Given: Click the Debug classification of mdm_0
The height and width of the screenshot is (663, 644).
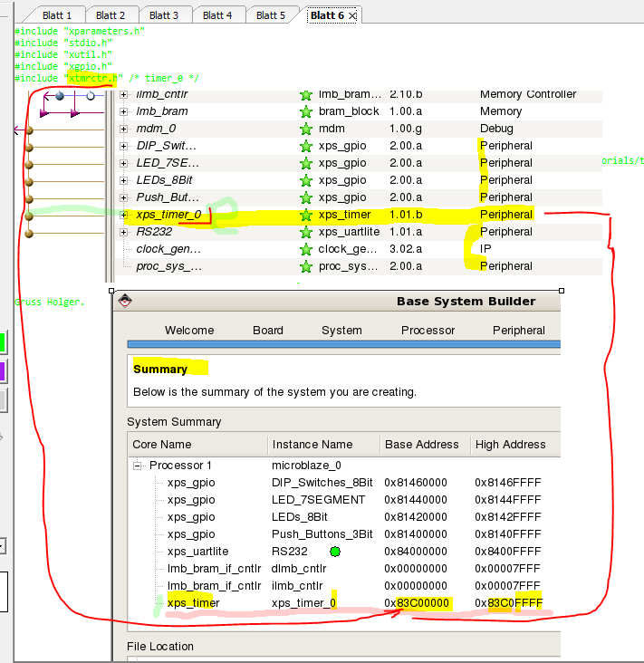Looking at the screenshot, I should point(496,129).
